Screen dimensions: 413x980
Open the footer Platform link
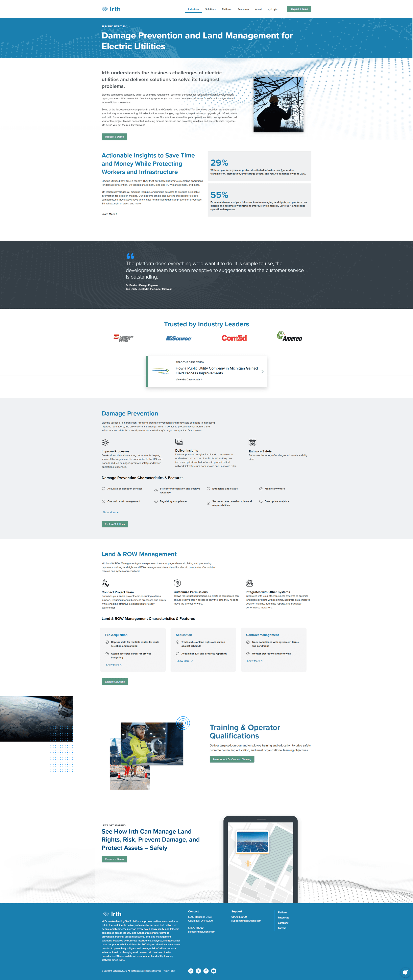283,912
